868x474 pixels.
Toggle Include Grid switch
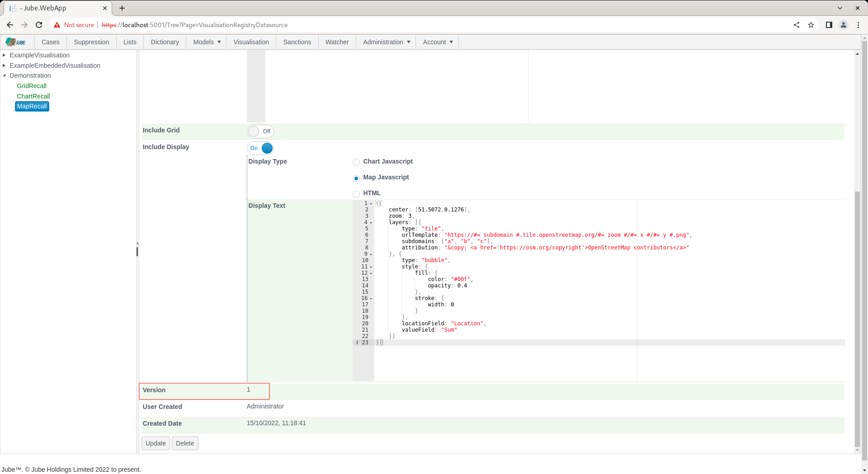260,131
